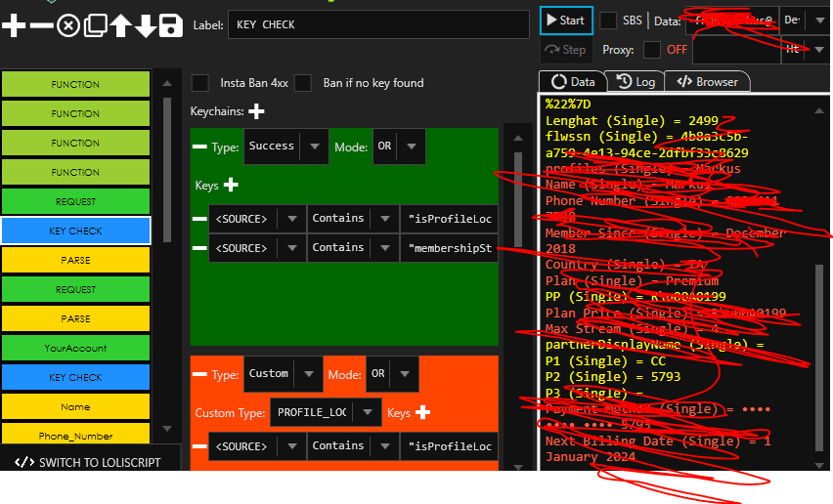This screenshot has width=833, height=504.
Task: Click the add block plus icon
Action: tap(14, 25)
